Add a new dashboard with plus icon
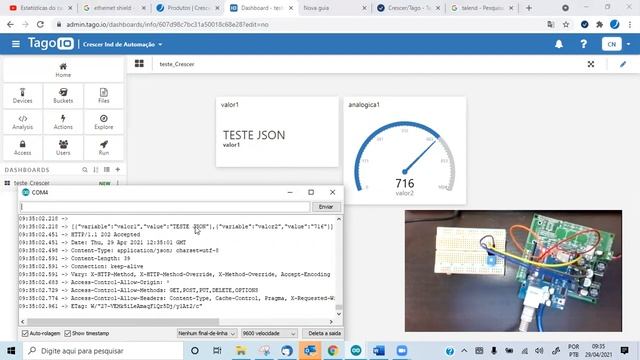 click(x=118, y=169)
